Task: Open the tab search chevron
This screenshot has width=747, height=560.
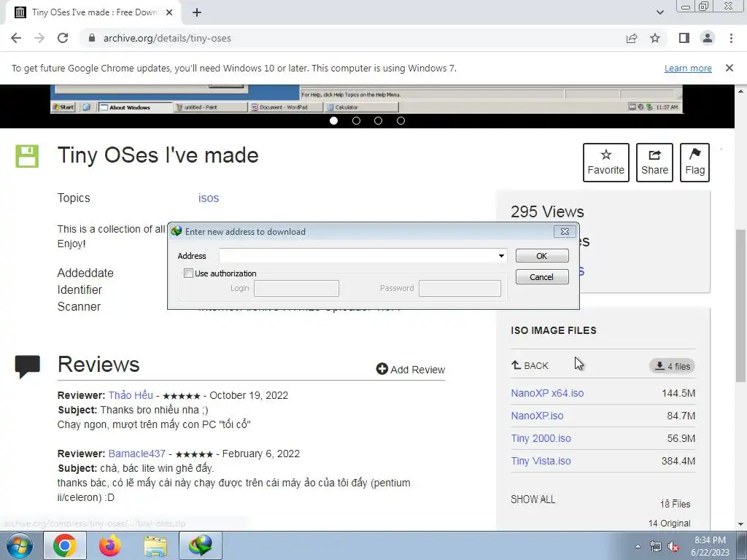Action: tap(659, 12)
